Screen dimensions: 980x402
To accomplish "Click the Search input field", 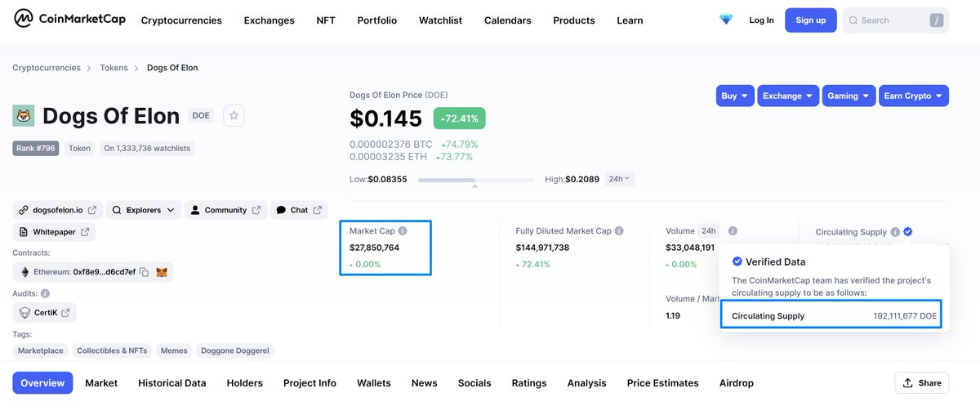I will [895, 20].
